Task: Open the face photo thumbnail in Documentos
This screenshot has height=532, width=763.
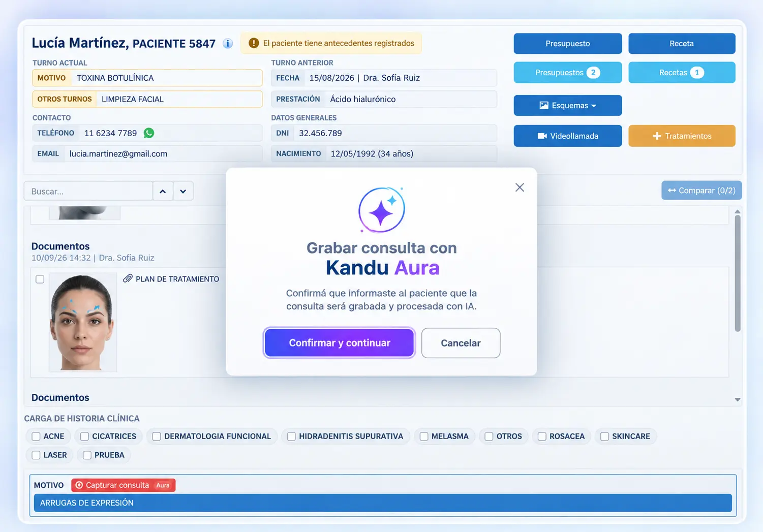Action: 82,322
